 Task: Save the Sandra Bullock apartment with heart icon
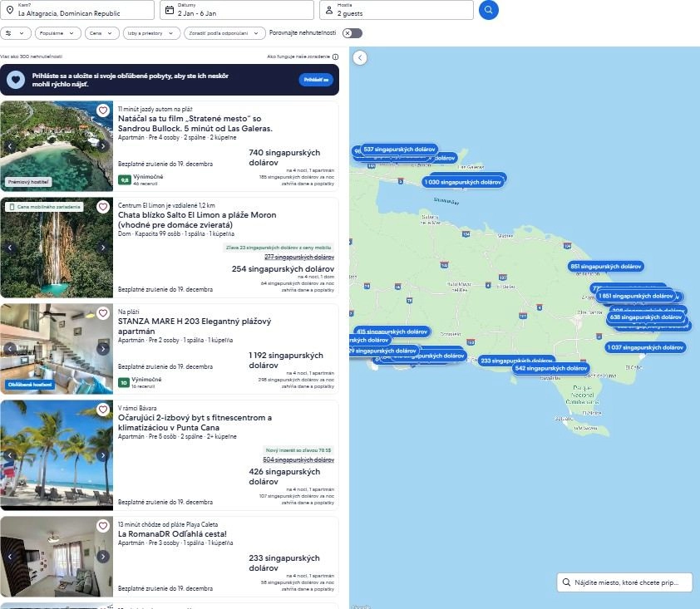coord(103,111)
